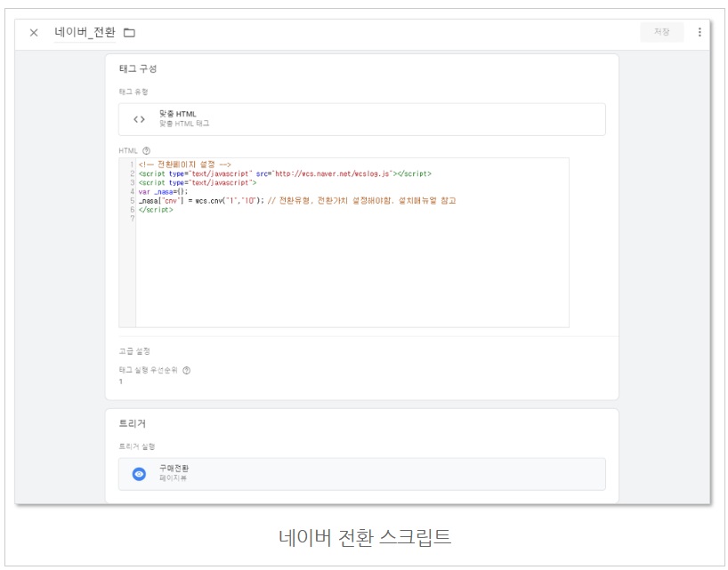Click the wcs.cnv code line

point(297,201)
